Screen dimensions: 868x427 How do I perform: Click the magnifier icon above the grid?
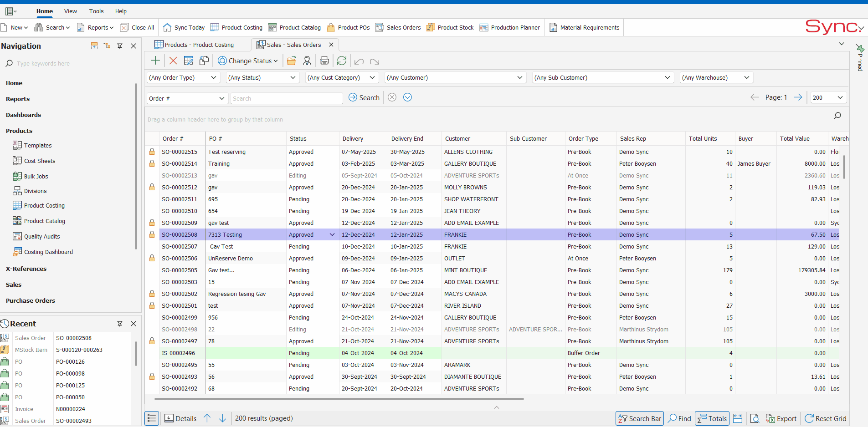point(837,116)
